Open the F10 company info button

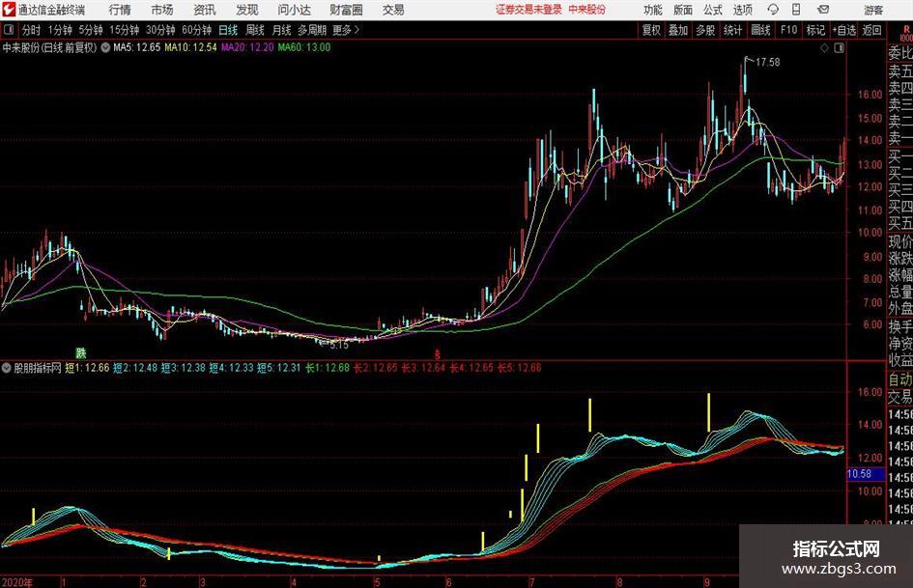click(x=788, y=30)
